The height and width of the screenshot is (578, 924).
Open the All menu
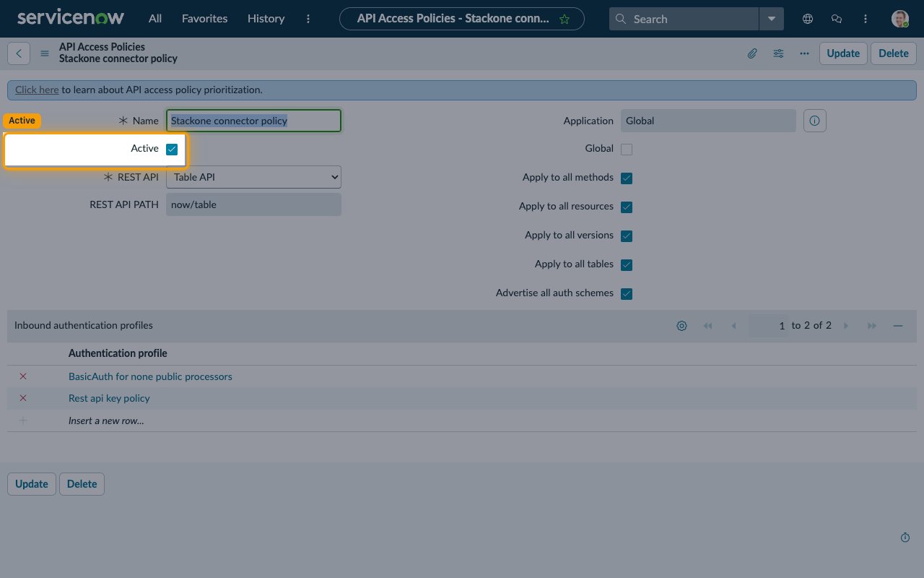pos(155,19)
